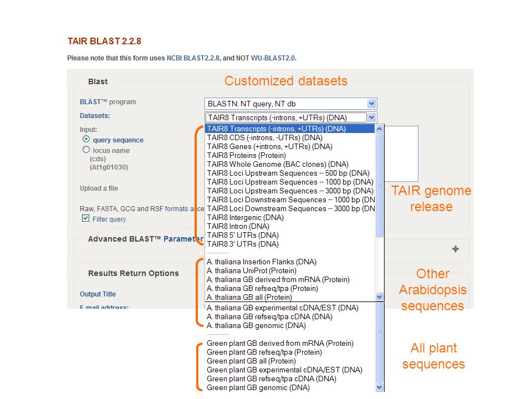Select A. thaliana Insertion Flanks (DNA)
The image size is (532, 399).
pos(290,262)
